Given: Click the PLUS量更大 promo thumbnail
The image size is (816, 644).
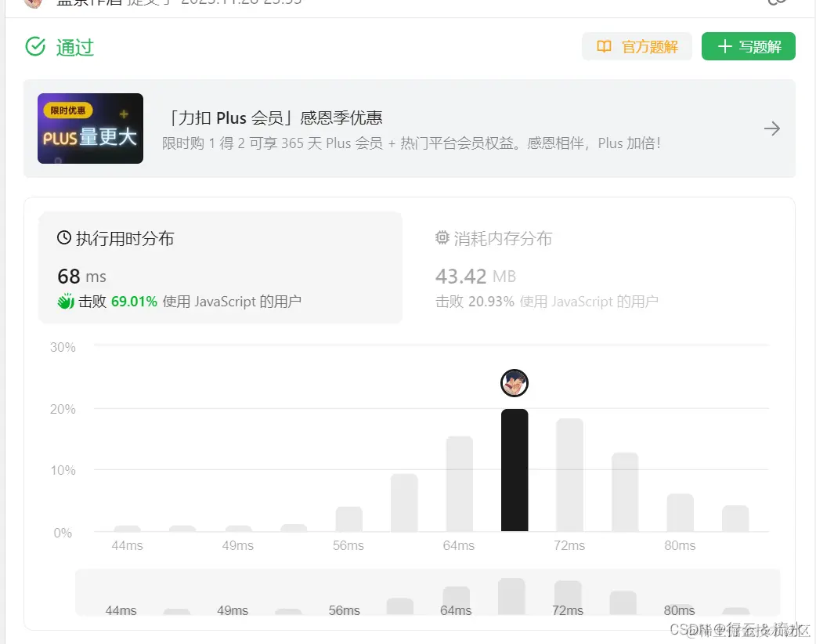Looking at the screenshot, I should (90, 128).
